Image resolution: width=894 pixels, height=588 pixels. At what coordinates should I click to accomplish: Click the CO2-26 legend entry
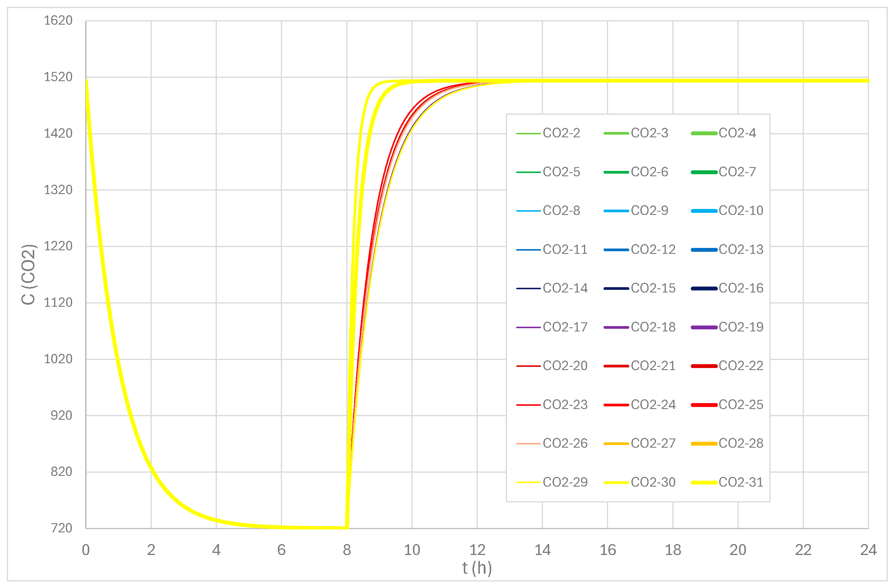coord(552,444)
